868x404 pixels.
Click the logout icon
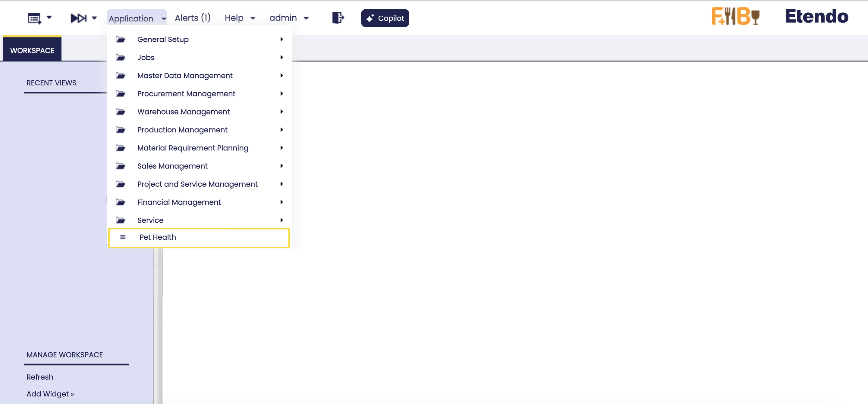click(x=338, y=18)
